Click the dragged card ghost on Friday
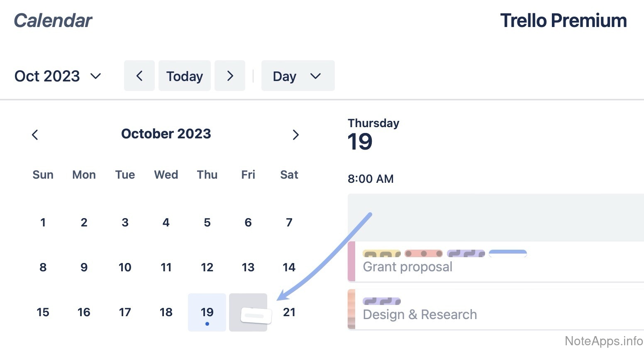 tap(256, 316)
